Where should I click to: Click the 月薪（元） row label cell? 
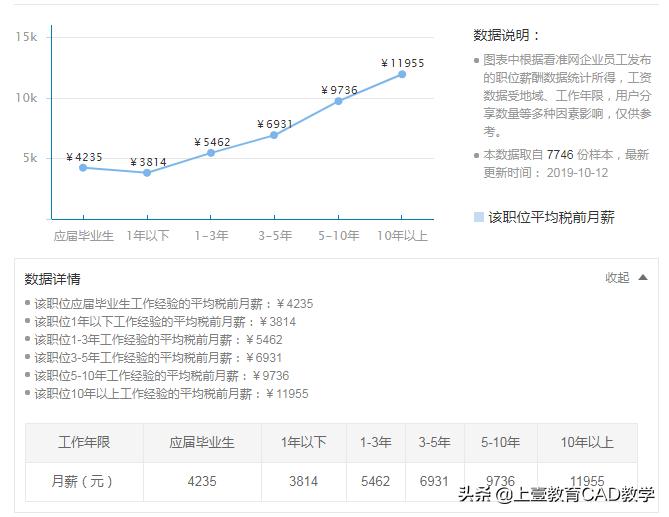pyautogui.click(x=84, y=482)
